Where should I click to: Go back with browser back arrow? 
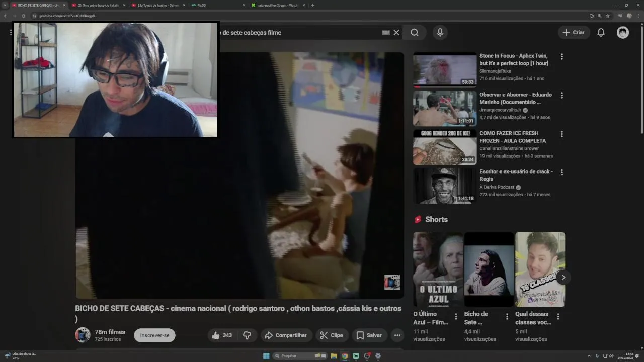[5, 16]
